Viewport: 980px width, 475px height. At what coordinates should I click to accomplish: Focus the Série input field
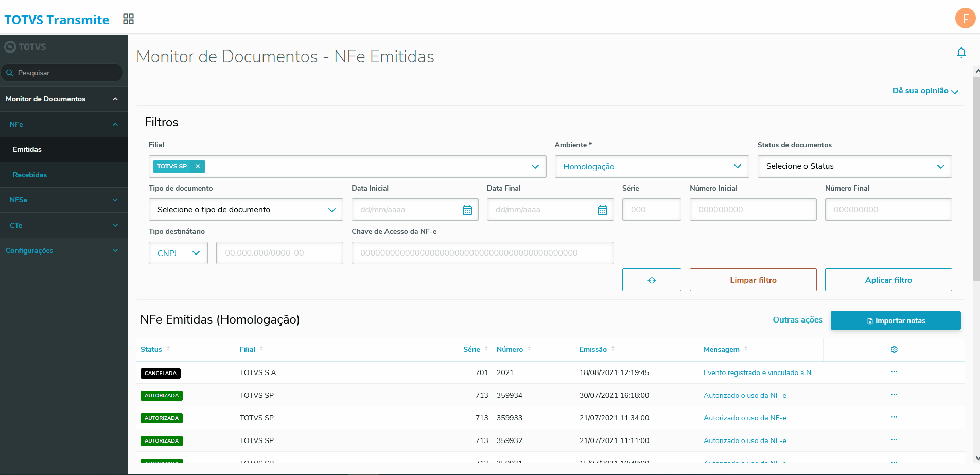(x=652, y=210)
